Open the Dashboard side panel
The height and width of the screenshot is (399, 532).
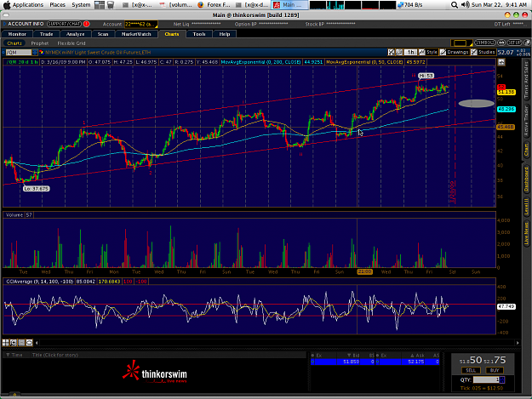click(526, 179)
